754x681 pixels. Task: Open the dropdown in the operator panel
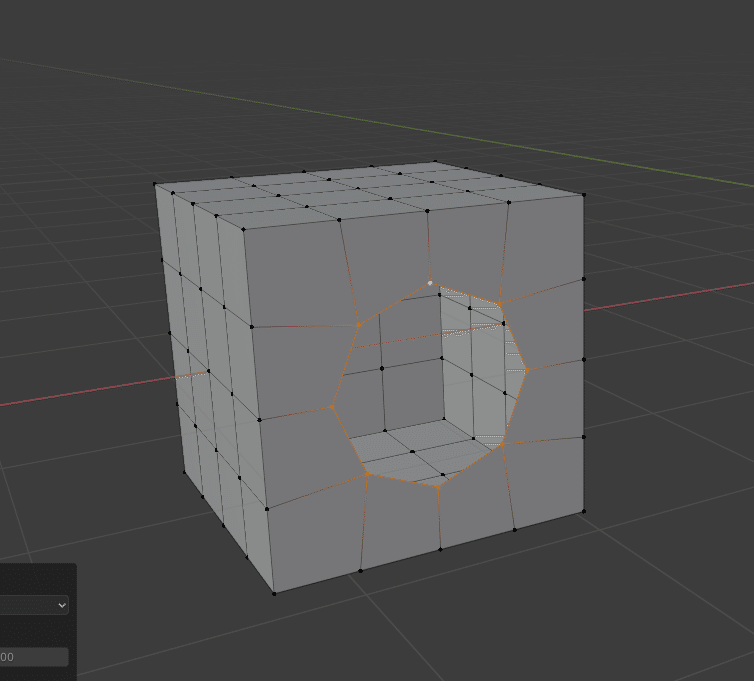[x=34, y=605]
